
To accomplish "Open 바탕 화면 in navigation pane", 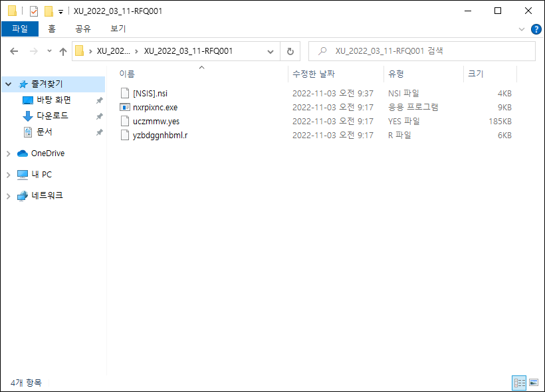I will (54, 100).
